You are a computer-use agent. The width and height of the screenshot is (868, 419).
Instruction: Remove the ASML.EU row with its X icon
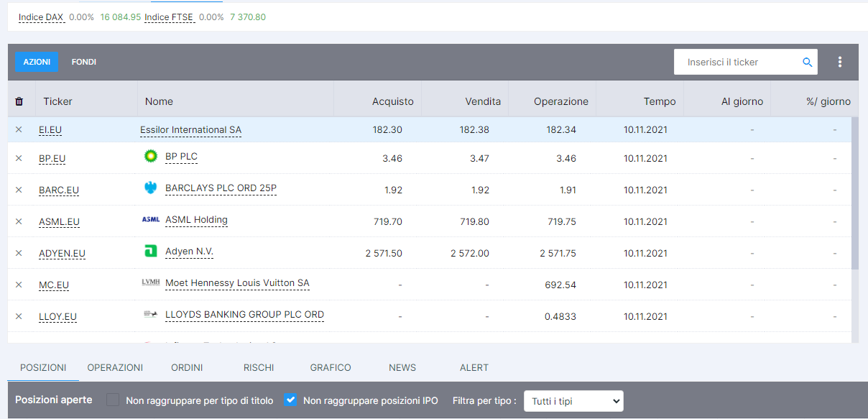pos(19,221)
